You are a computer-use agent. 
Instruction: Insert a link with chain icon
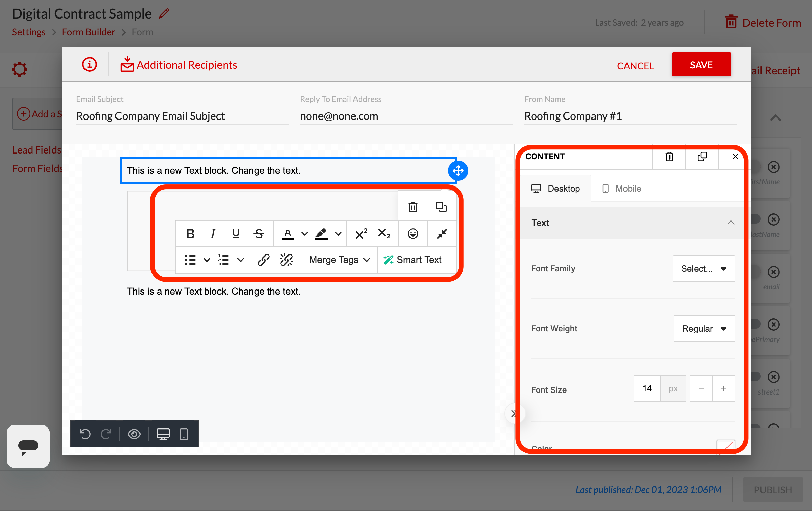tap(263, 260)
